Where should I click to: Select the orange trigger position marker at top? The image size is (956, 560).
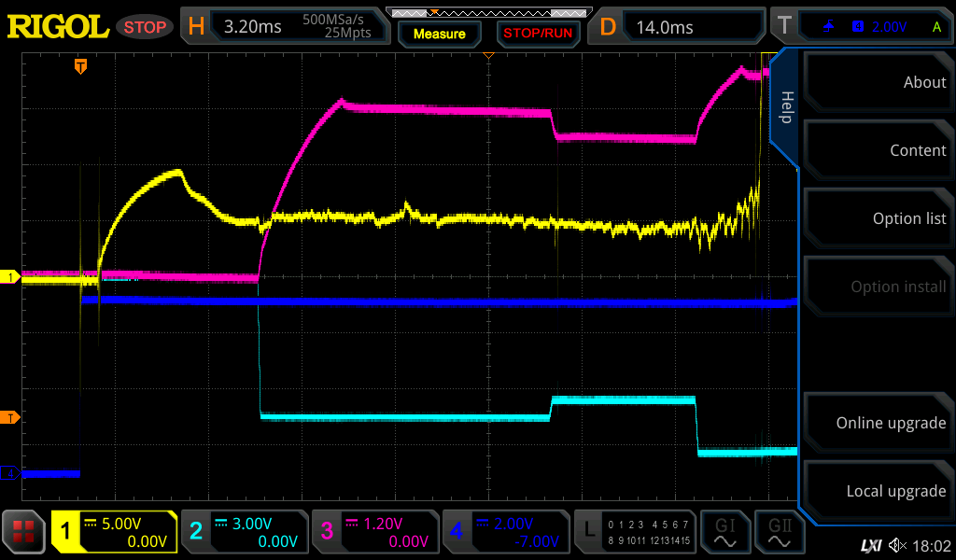(81, 66)
